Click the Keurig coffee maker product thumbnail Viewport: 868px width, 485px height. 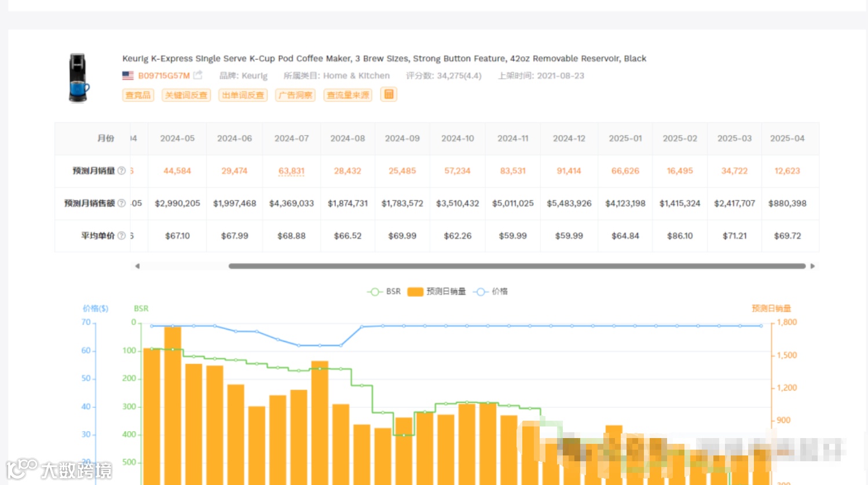79,78
